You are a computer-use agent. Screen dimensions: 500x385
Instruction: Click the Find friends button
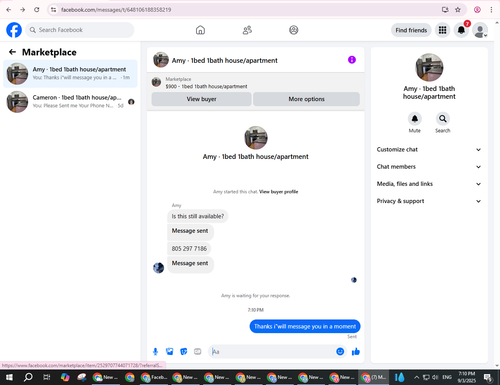(411, 30)
